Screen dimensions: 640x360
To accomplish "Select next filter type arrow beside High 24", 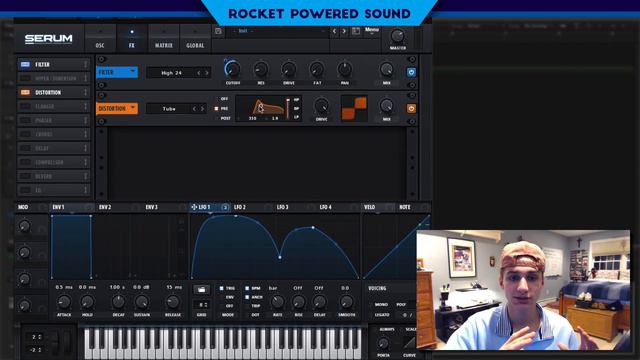I will click(207, 73).
